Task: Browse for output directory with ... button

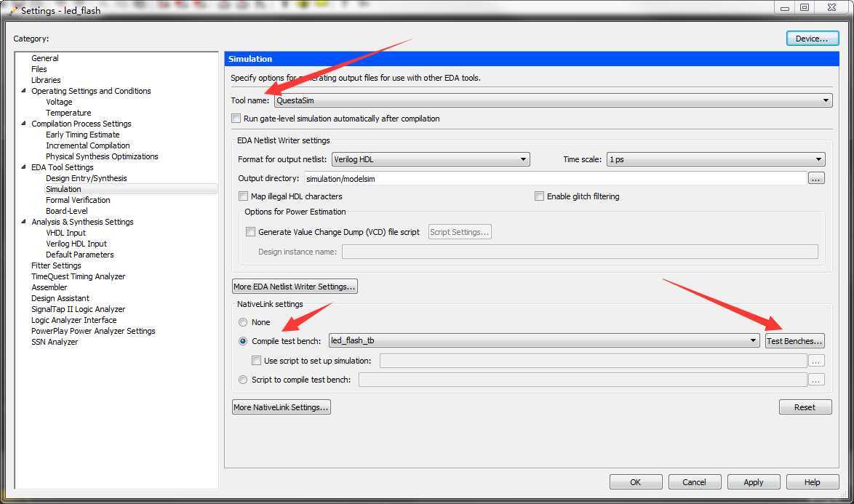Action: pos(816,178)
